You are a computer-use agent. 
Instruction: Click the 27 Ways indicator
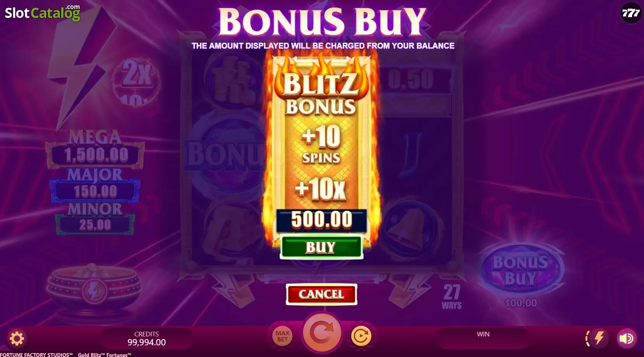pos(452,296)
